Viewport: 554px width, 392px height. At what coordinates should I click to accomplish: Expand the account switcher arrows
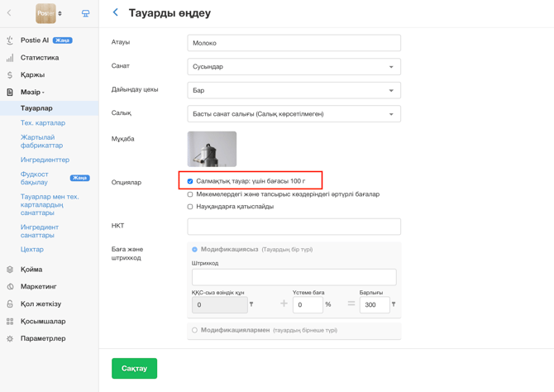[x=60, y=13]
